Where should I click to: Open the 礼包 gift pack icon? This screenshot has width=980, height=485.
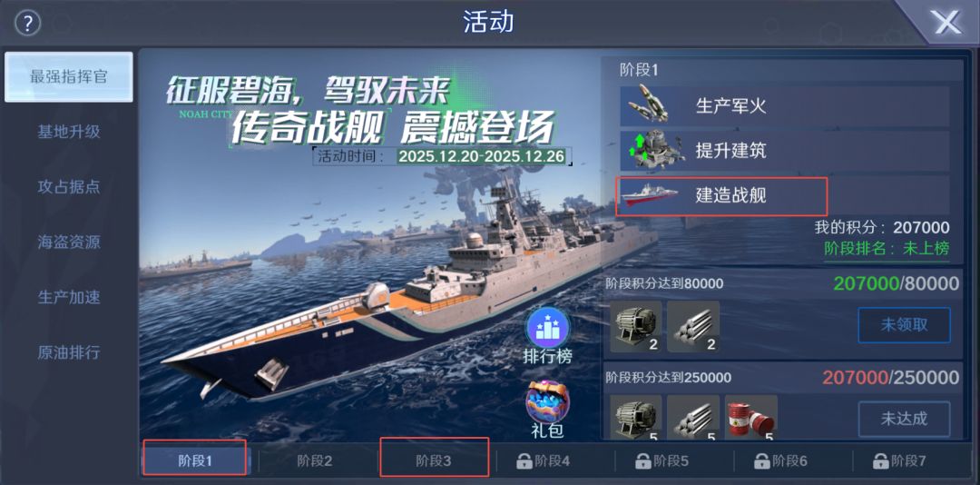pos(547,401)
